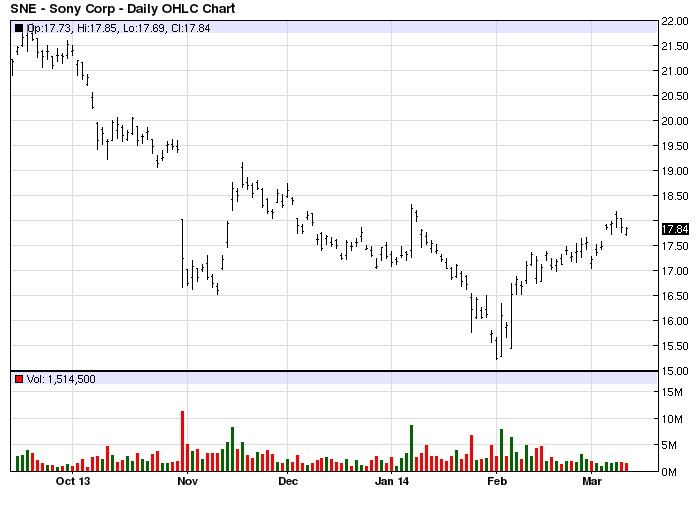Click the 16.00 price axis label
Screen dimensions: 700x512
click(x=675, y=321)
